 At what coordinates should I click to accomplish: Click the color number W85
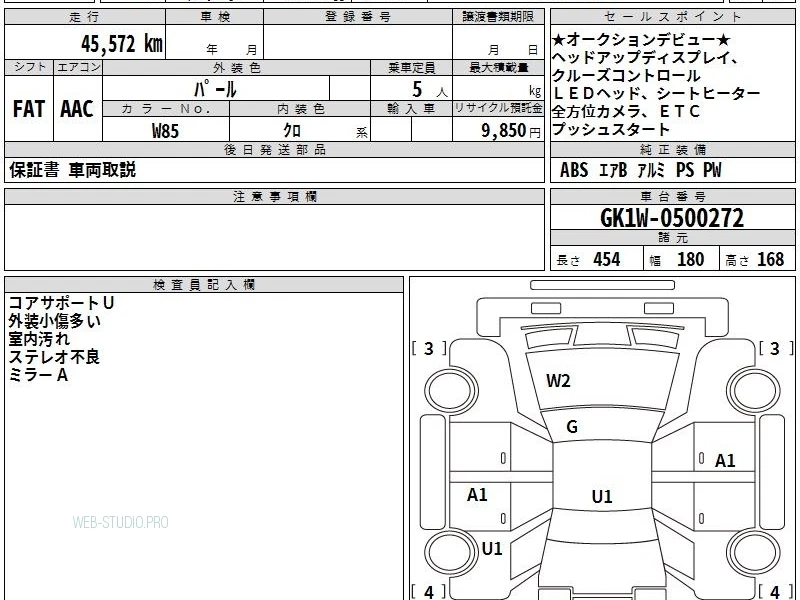[x=165, y=131]
